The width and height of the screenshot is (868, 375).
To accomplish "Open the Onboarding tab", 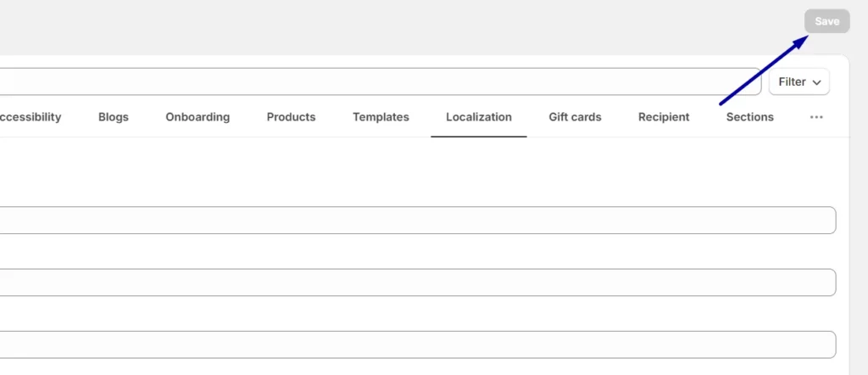I will pos(198,117).
